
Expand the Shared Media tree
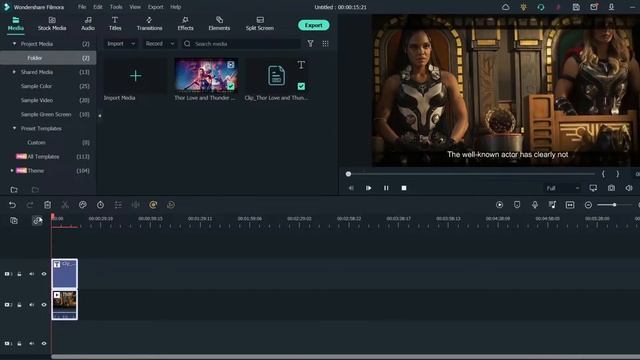tap(14, 72)
